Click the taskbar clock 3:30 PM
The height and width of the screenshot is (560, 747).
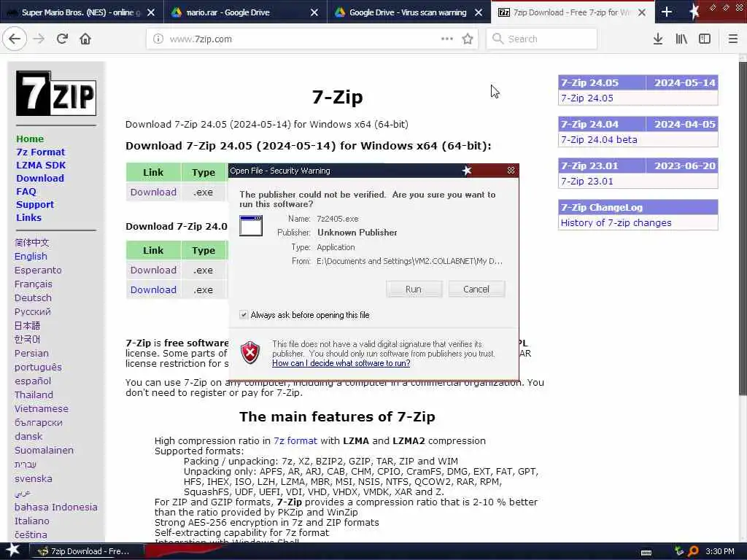click(x=720, y=551)
